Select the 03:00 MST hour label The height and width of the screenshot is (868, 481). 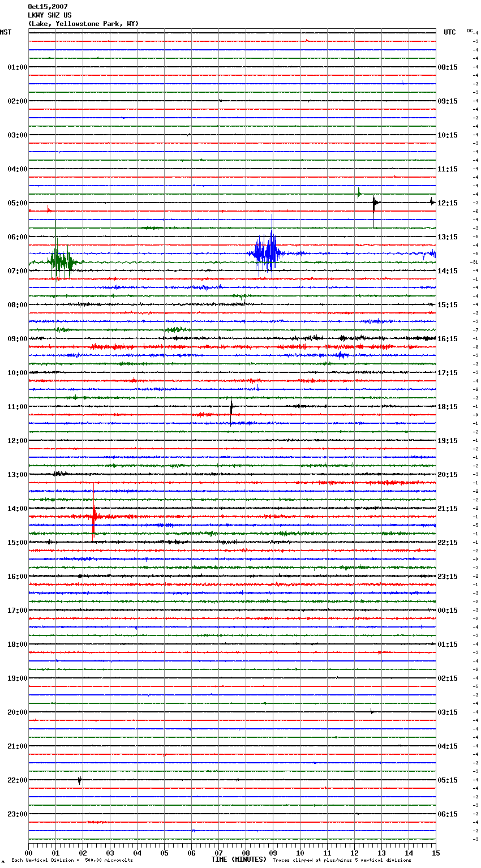(17, 135)
